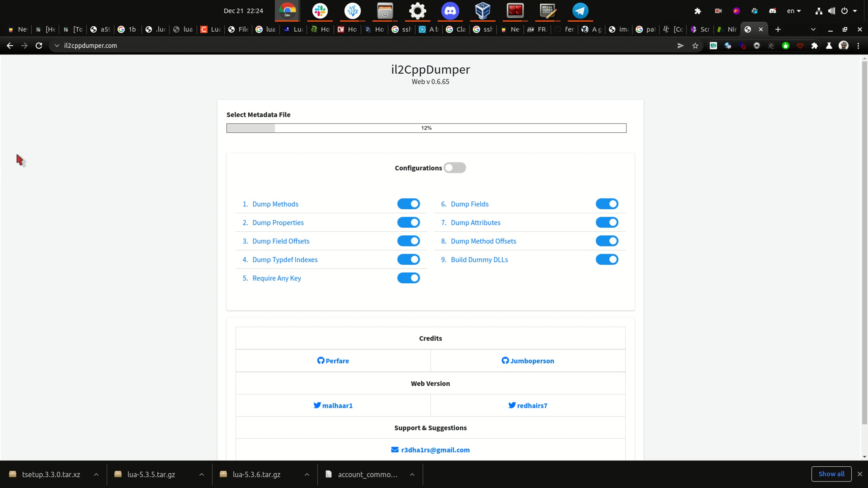Open the clock showing Dec 21 22:24

click(x=243, y=11)
